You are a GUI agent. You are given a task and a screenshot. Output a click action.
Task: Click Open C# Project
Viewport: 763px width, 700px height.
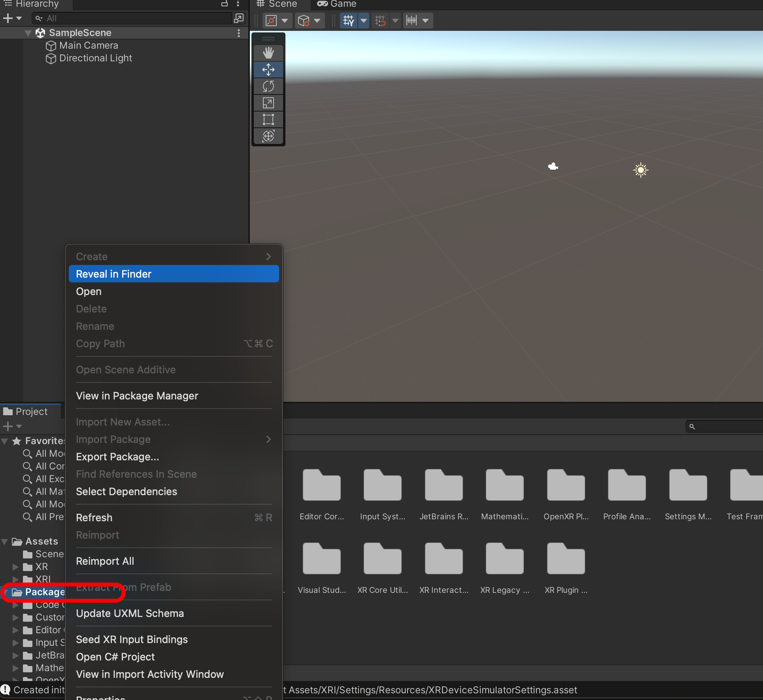click(115, 656)
